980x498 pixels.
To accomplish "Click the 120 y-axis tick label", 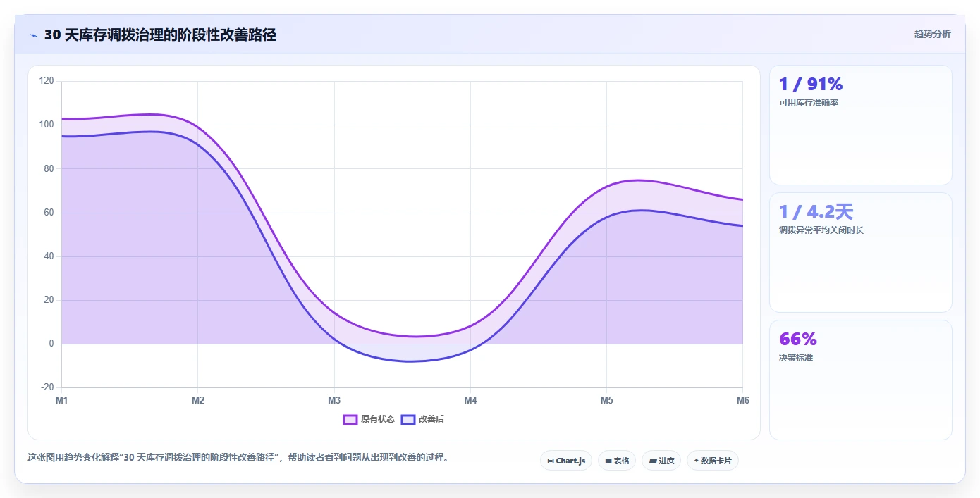I will [47, 81].
